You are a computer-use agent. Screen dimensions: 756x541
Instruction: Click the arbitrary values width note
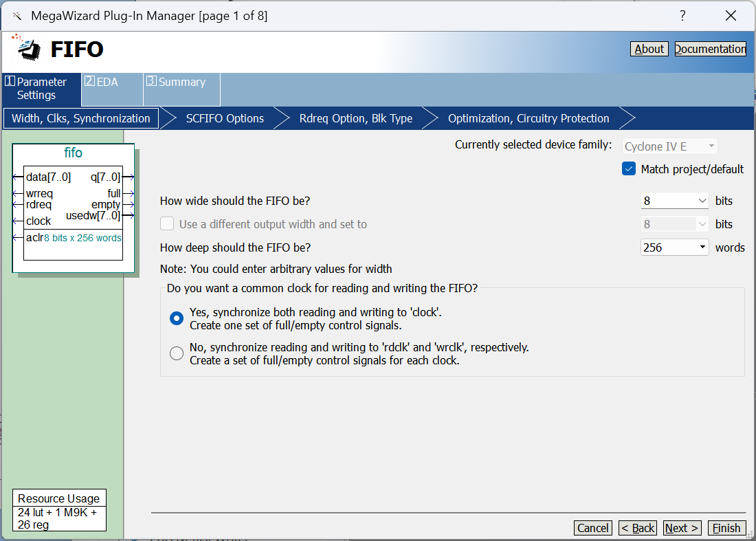click(x=276, y=269)
